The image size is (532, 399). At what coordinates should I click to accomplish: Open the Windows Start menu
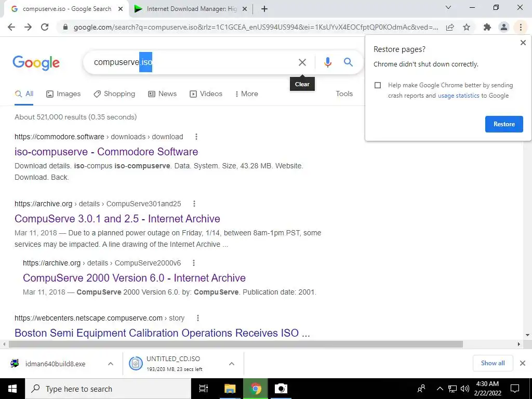[x=12, y=389]
